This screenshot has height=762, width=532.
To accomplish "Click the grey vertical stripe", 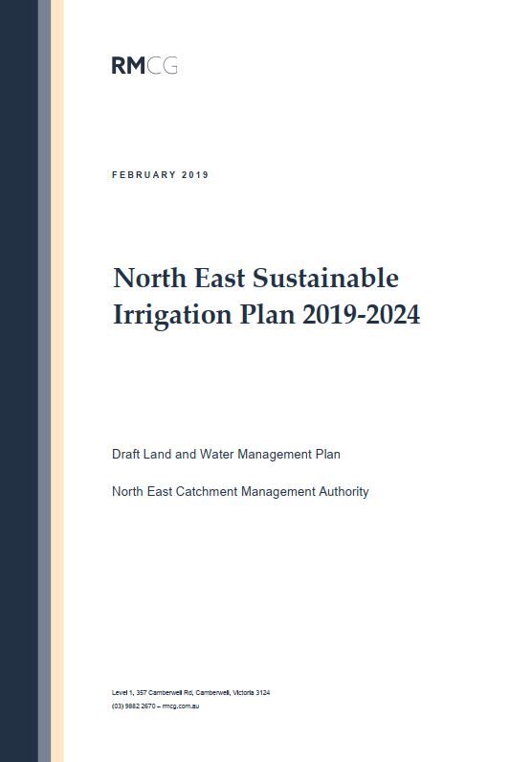I will coord(44,381).
